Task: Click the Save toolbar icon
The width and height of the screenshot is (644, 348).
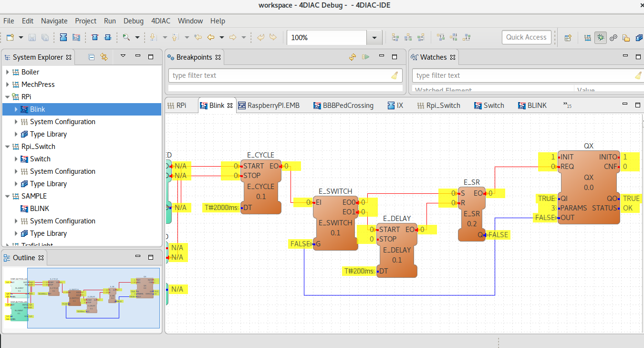Action: 32,37
